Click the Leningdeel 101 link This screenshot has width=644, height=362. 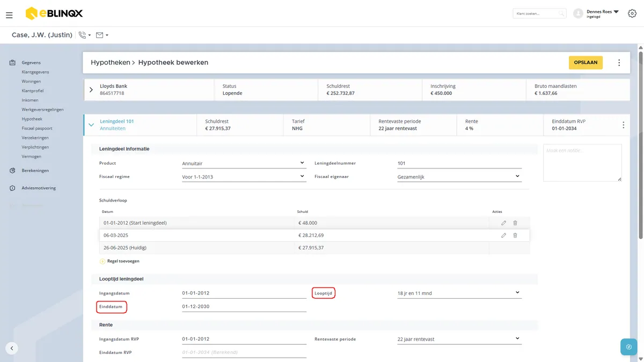117,121
